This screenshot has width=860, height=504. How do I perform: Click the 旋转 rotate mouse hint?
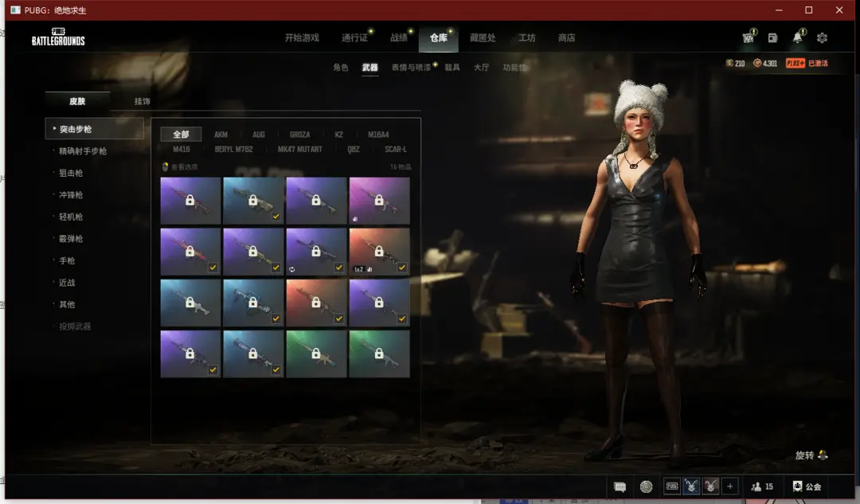pos(811,455)
